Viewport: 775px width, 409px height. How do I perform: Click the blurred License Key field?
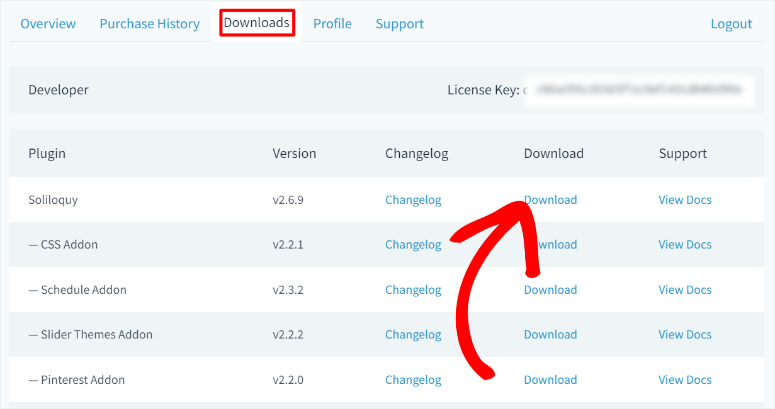pos(639,90)
